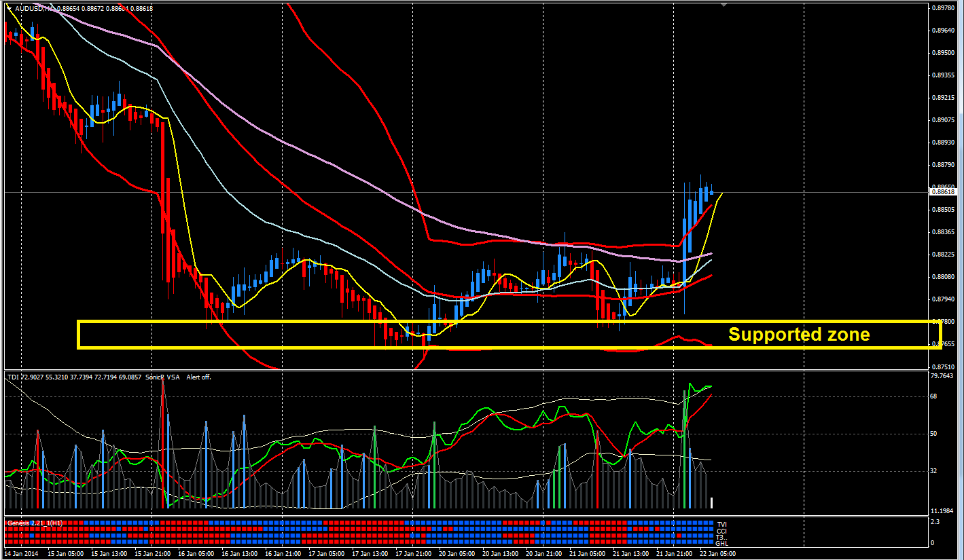Click the TDI level 32 label
The image size is (964, 560).
click(x=934, y=471)
